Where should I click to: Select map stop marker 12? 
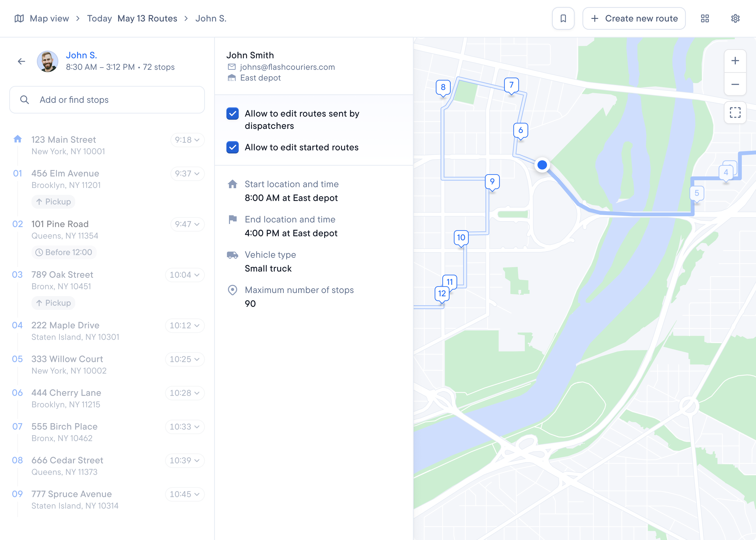click(x=442, y=294)
